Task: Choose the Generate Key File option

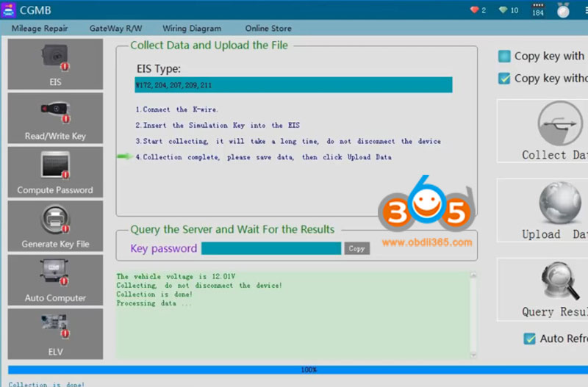Action: tap(55, 226)
